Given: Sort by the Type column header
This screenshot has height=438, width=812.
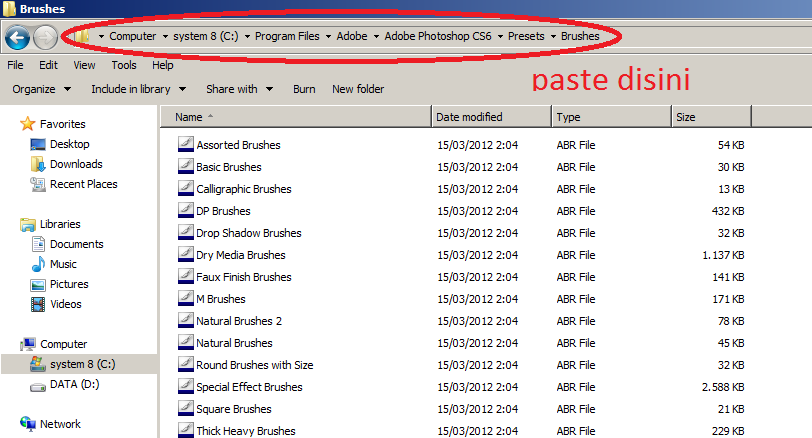Looking at the screenshot, I should pos(612,117).
